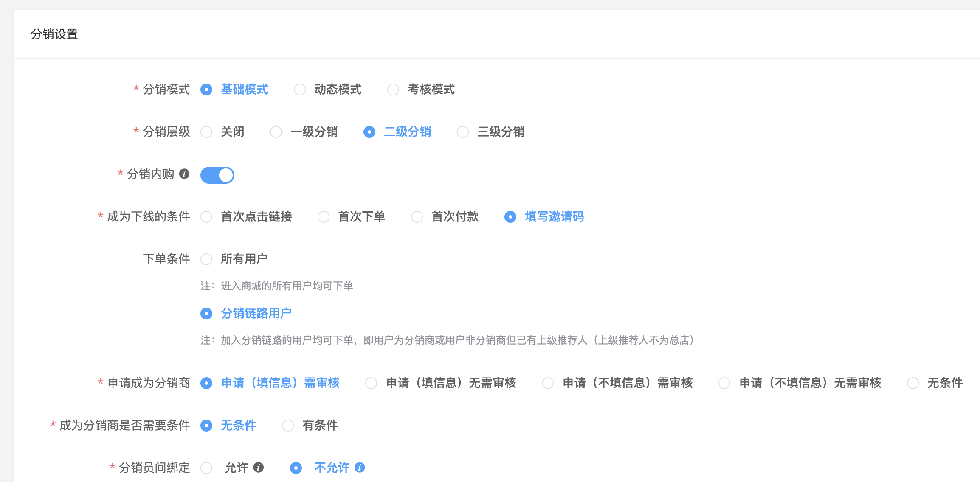
Task: Click info icon next to 分销内购
Action: pos(184,174)
